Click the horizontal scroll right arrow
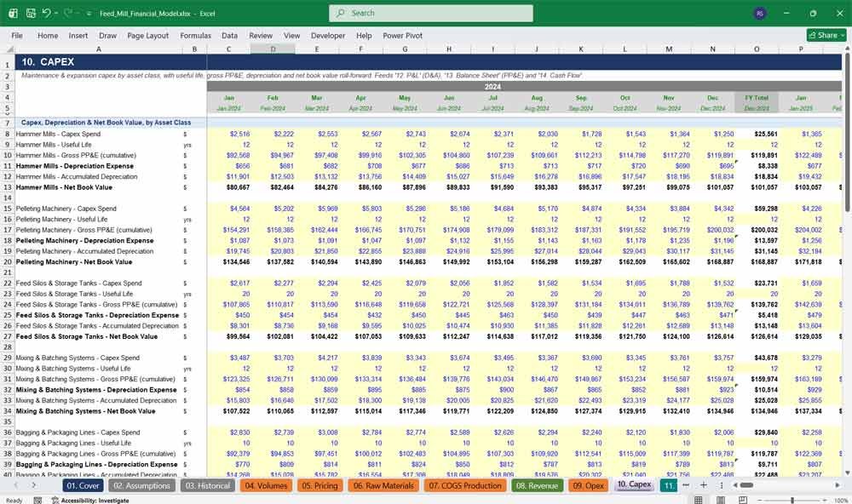 [x=838, y=485]
